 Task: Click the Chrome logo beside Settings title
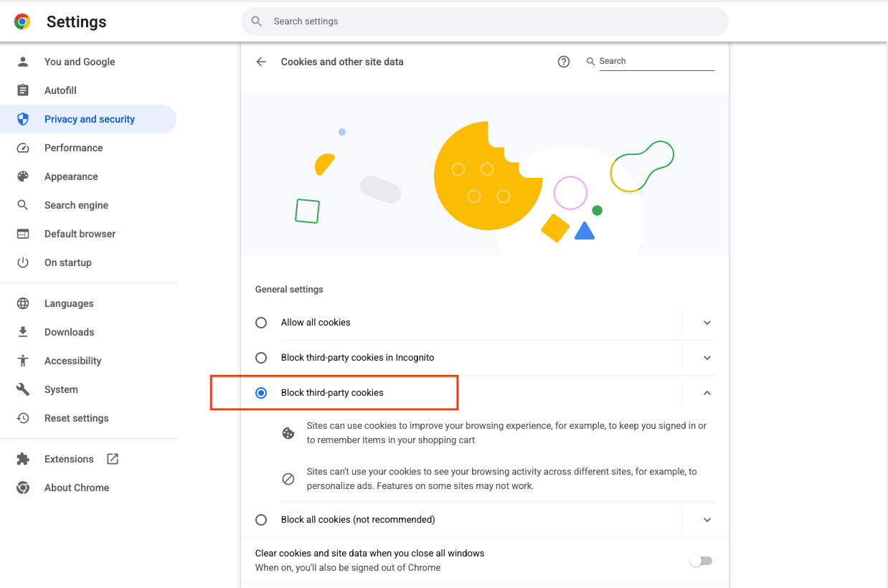(22, 22)
